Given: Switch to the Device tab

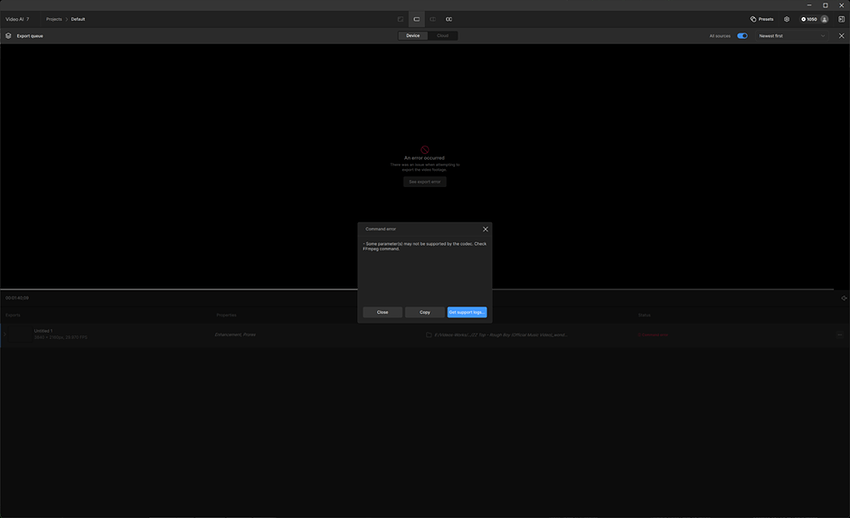Looking at the screenshot, I should coord(413,36).
